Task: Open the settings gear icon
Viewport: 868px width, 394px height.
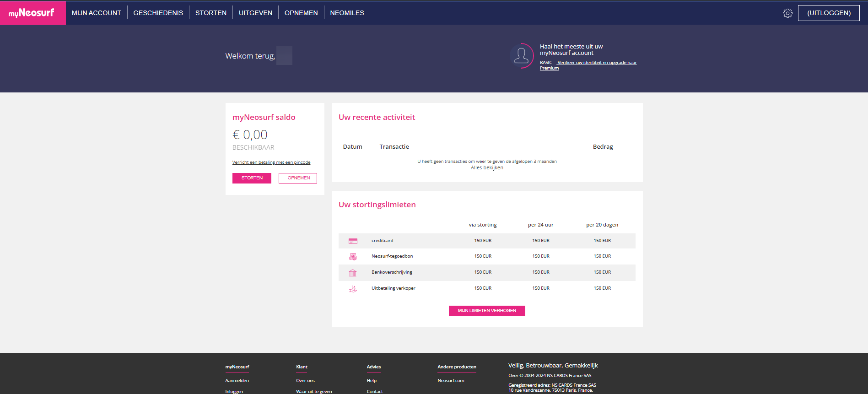Action: coord(787,13)
